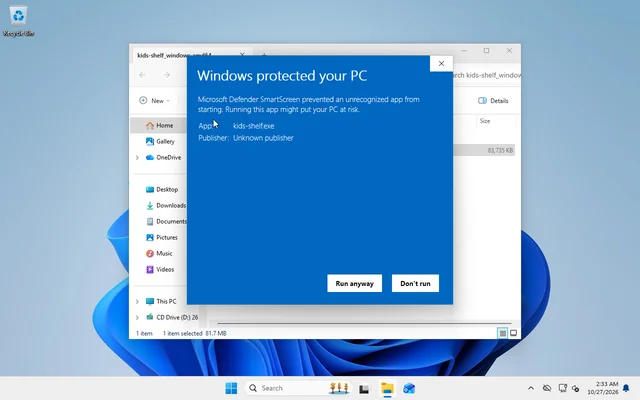Click the taskbar Search box
Viewport: 640px width, 400px height.
coord(299,388)
